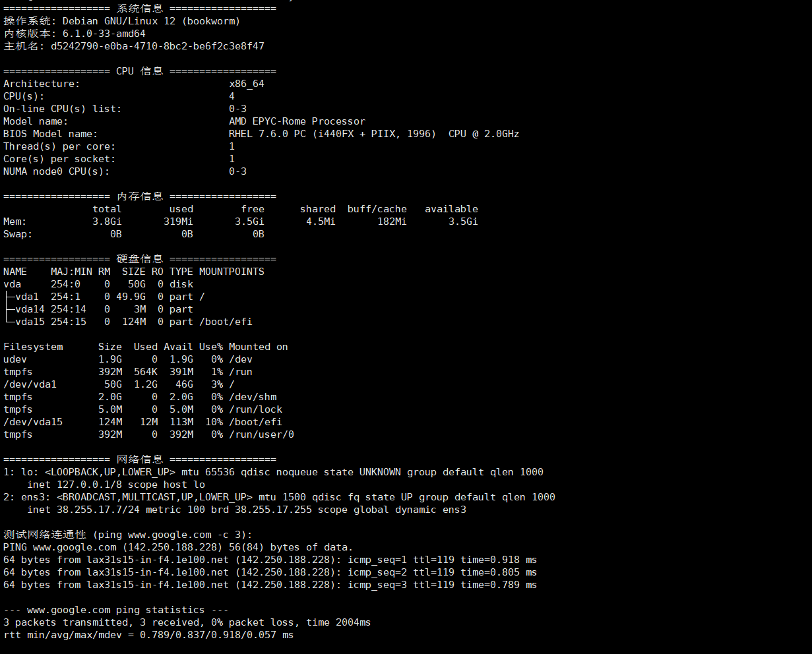
Task: Click the MOUNTPOINTS column header
Action: point(232,272)
